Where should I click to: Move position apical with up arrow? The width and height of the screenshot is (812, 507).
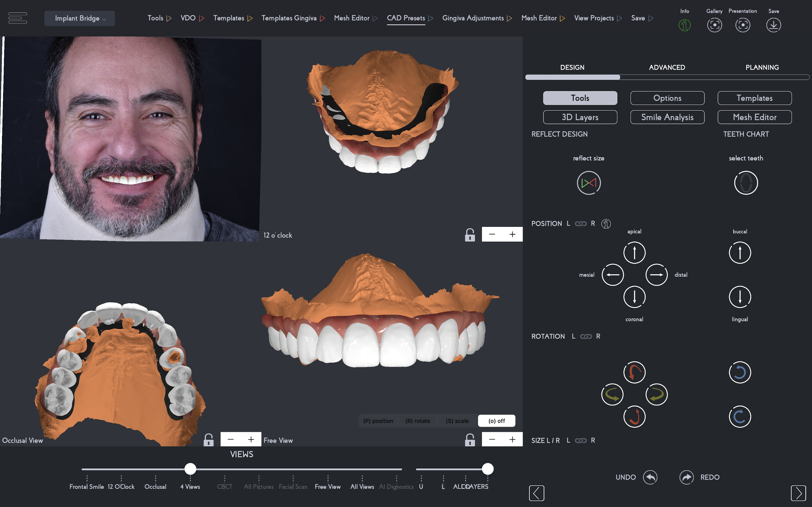634,252
